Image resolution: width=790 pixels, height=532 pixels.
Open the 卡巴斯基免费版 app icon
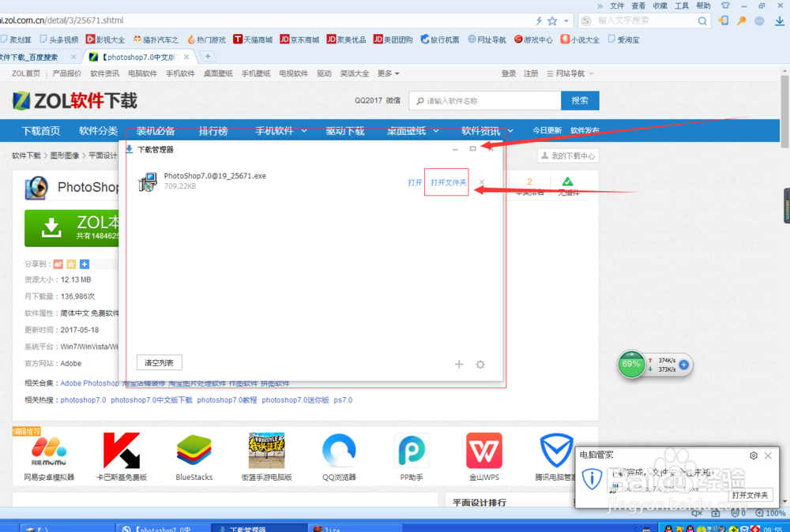122,451
